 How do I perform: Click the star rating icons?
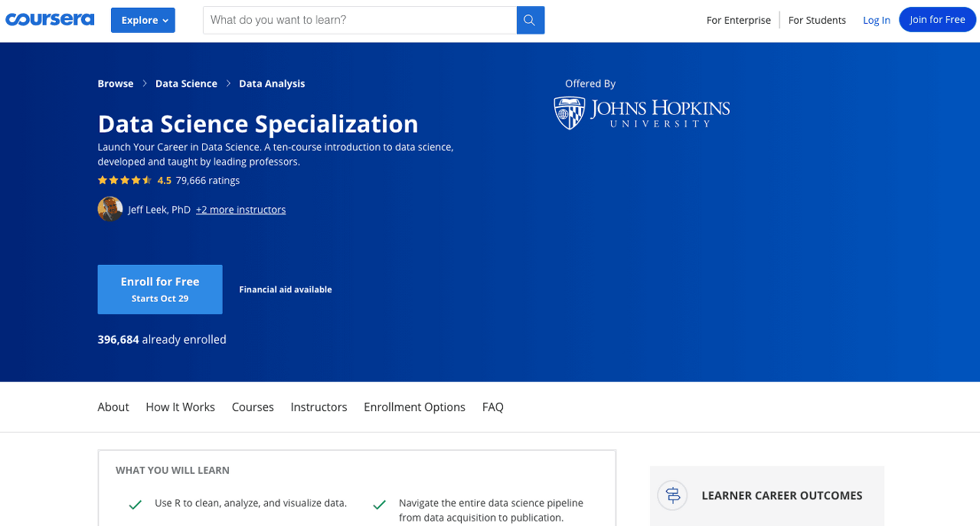(x=125, y=181)
